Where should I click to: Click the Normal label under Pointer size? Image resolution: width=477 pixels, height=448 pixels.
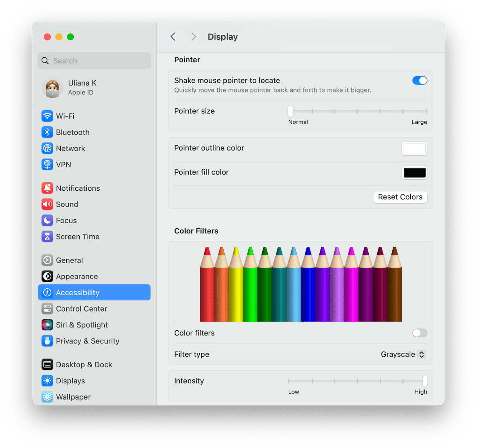click(x=298, y=122)
